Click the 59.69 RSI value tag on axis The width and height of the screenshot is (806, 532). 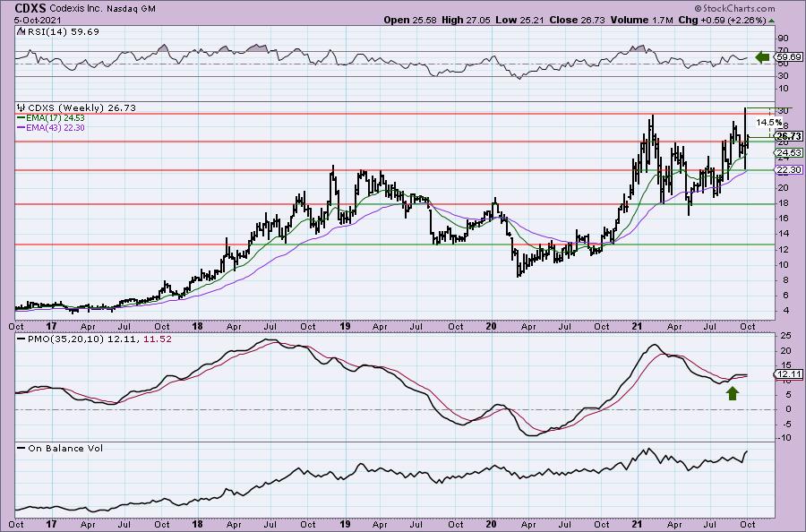tap(789, 57)
